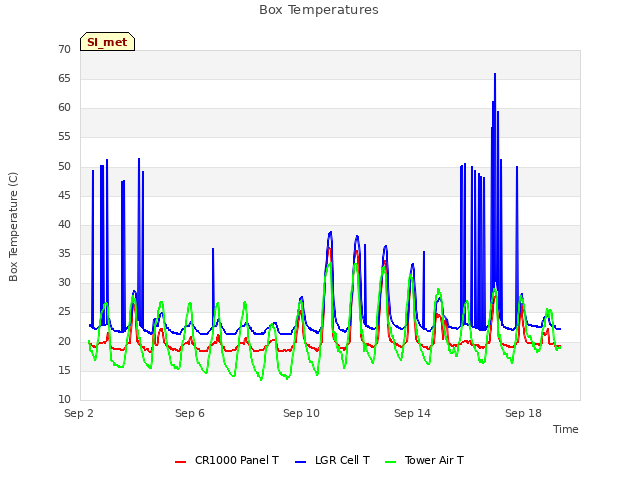Click the 55 y-axis tick label
This screenshot has height=480, width=640.
(64, 137)
